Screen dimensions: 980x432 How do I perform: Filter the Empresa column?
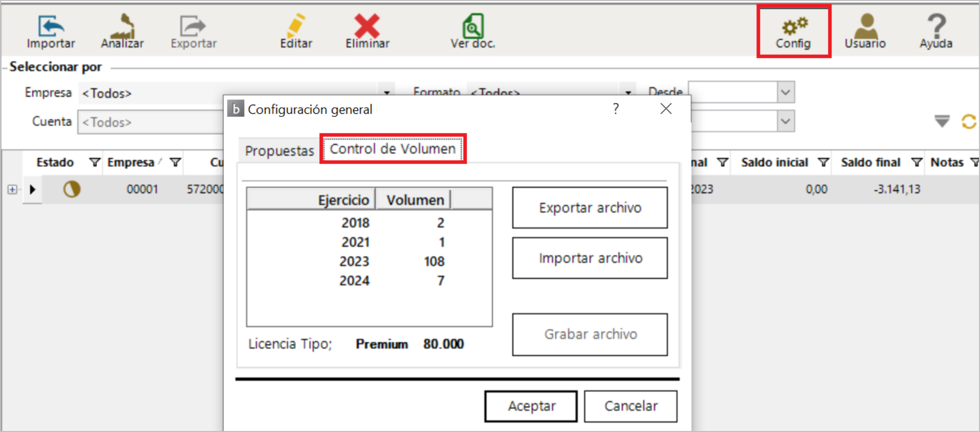tap(175, 162)
